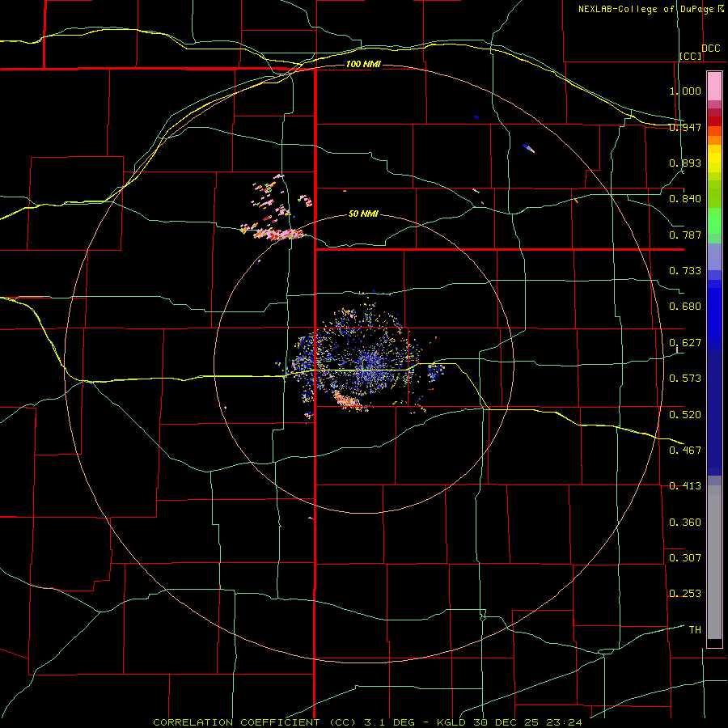Viewport: 728px width, 728px height.
Task: Select the 0.893 scale value
Action: (x=685, y=163)
